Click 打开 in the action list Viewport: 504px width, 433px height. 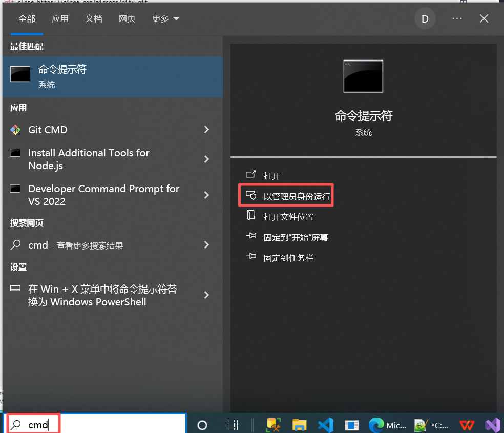tap(272, 176)
